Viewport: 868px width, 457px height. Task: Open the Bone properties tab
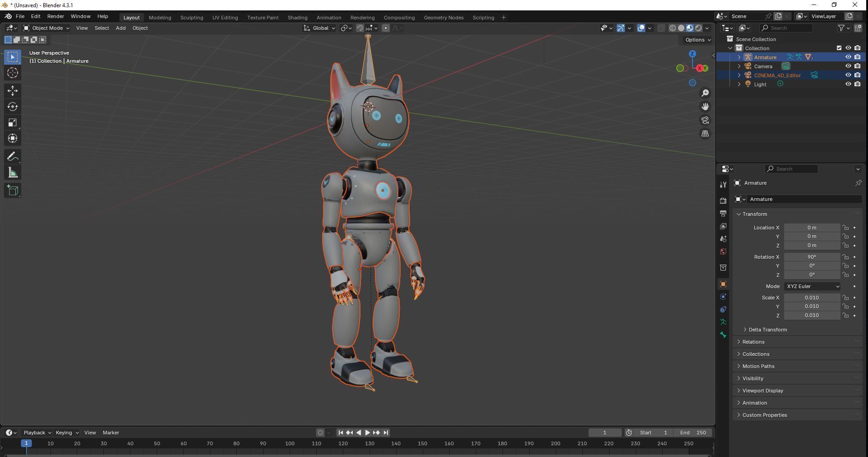723,335
